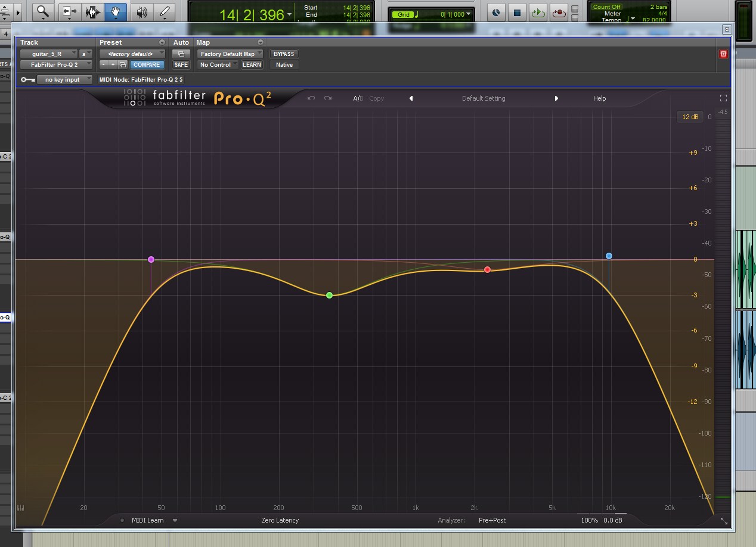Click the 100% gain scale value

coord(589,520)
